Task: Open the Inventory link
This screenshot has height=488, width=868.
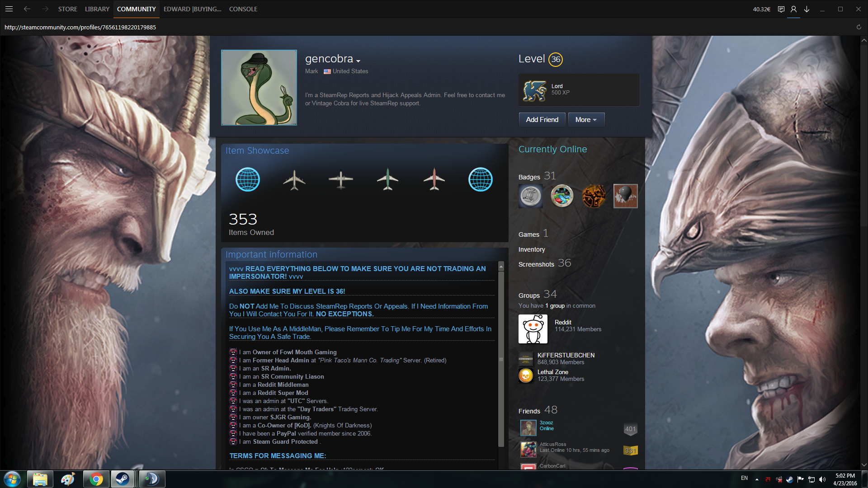Action: pyautogui.click(x=532, y=249)
